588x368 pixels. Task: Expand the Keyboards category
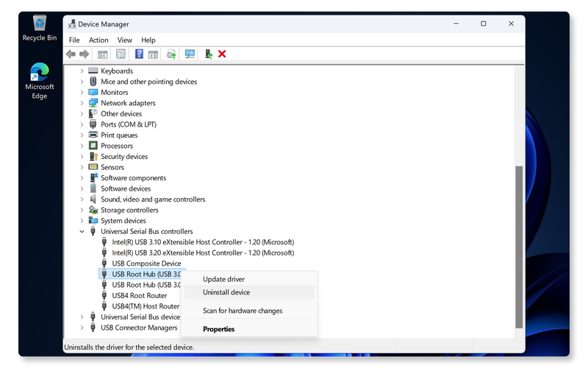point(82,71)
